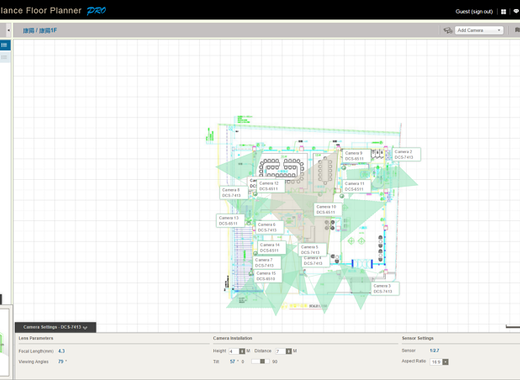The height and width of the screenshot is (380, 520).
Task: Adjust the Tilt slider handle
Action: point(262,361)
